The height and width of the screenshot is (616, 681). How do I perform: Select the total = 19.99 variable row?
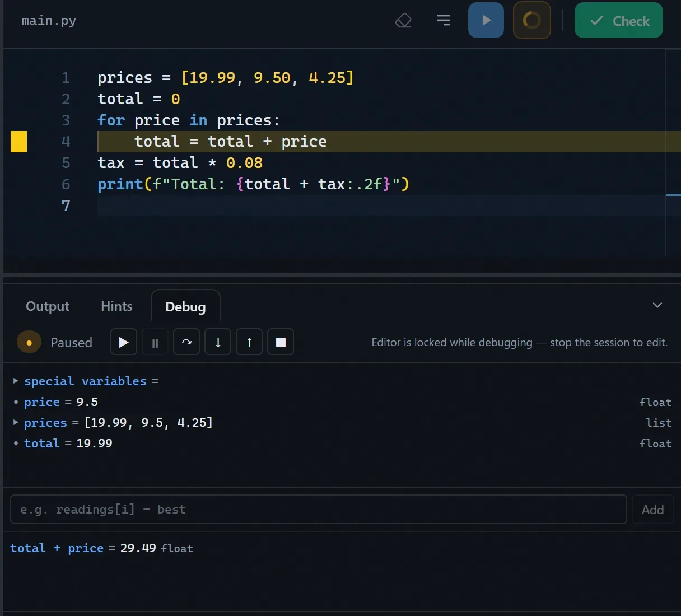click(342, 444)
